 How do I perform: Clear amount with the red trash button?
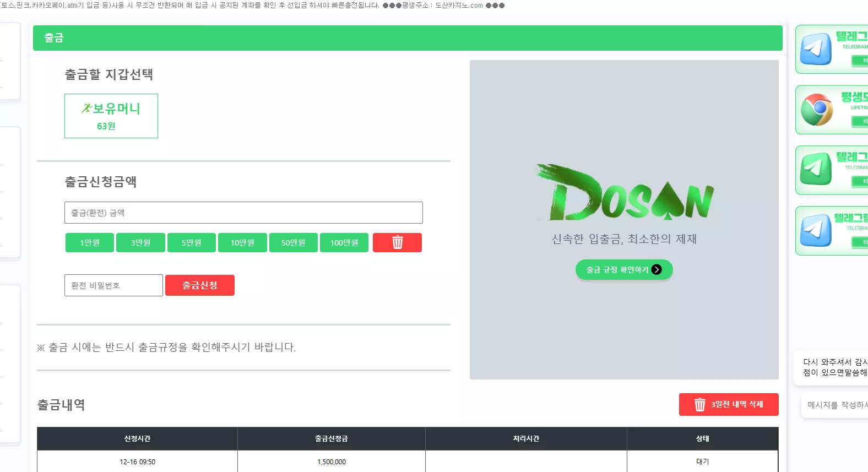click(x=397, y=242)
